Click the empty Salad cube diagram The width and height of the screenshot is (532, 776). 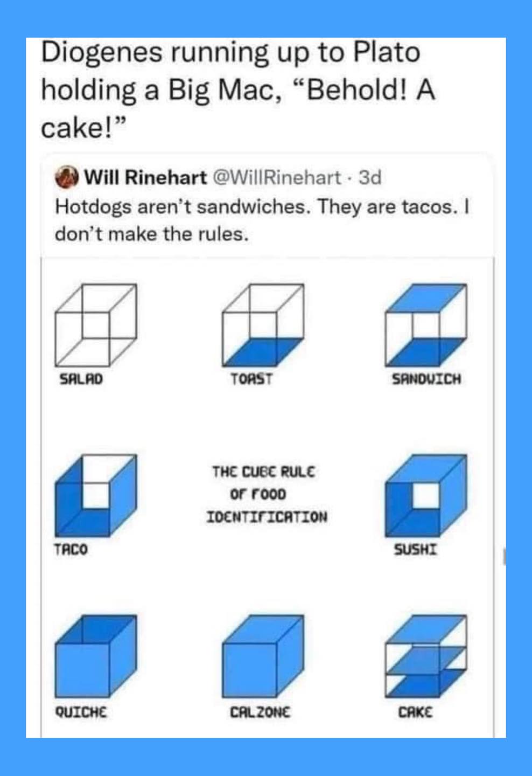pos(96,325)
